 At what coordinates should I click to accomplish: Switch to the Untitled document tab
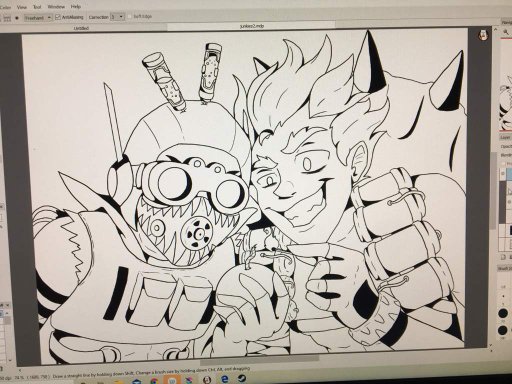pos(81,28)
